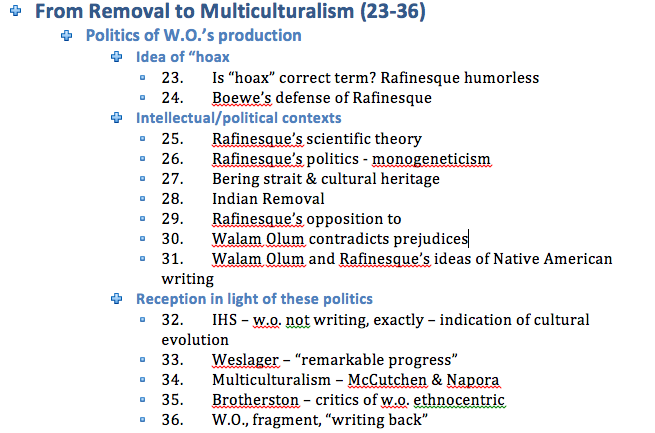Select bullet for item 33 Weslager

tap(142, 360)
